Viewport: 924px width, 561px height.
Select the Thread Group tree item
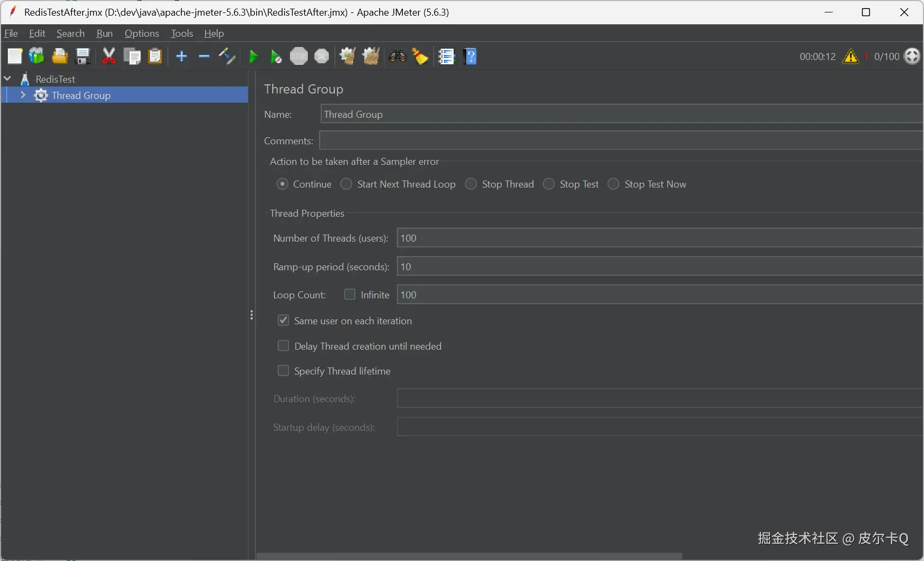(x=81, y=95)
